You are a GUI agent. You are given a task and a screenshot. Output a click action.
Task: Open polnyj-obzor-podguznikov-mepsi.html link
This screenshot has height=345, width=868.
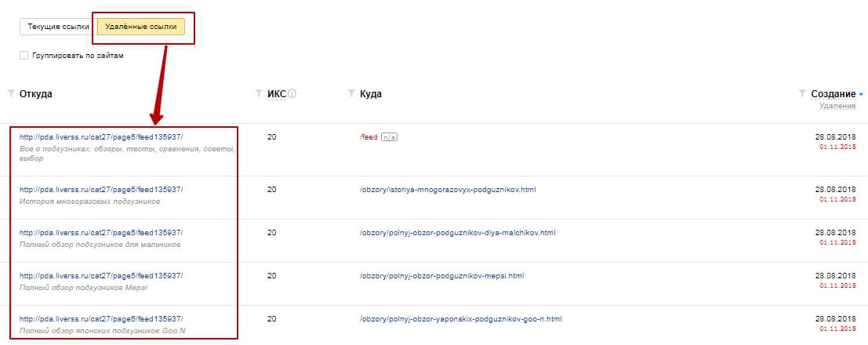[x=441, y=276]
